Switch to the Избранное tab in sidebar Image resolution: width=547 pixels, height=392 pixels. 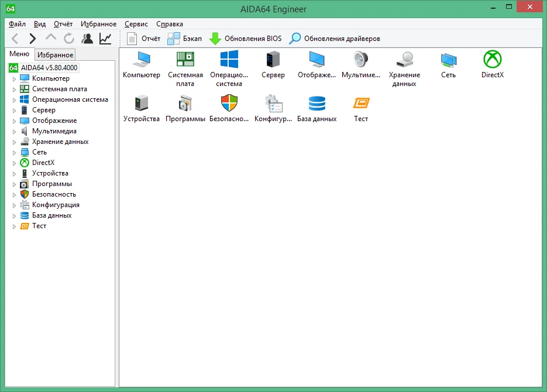pyautogui.click(x=55, y=55)
